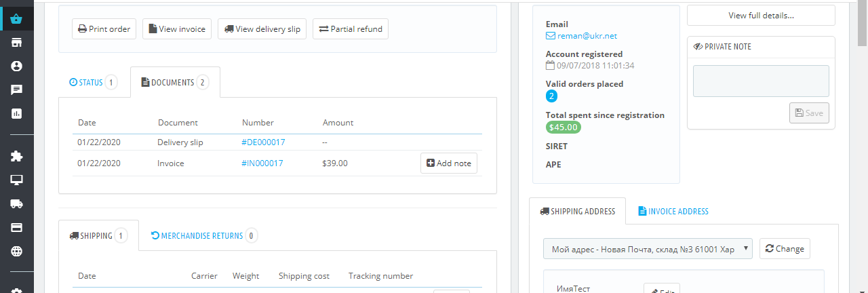Screen dimensions: 868x293
Task: Open the Design monitor icon in sidebar
Action: point(17,180)
